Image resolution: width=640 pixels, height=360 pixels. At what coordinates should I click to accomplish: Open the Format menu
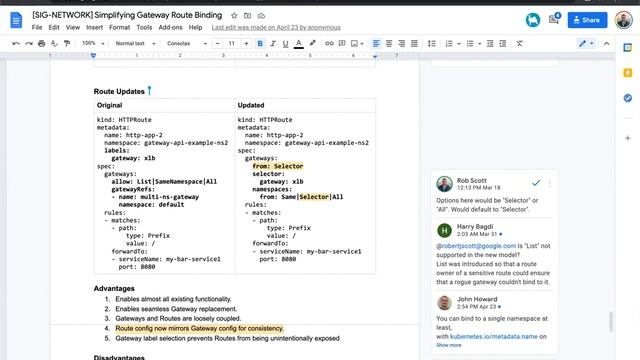[x=120, y=27]
